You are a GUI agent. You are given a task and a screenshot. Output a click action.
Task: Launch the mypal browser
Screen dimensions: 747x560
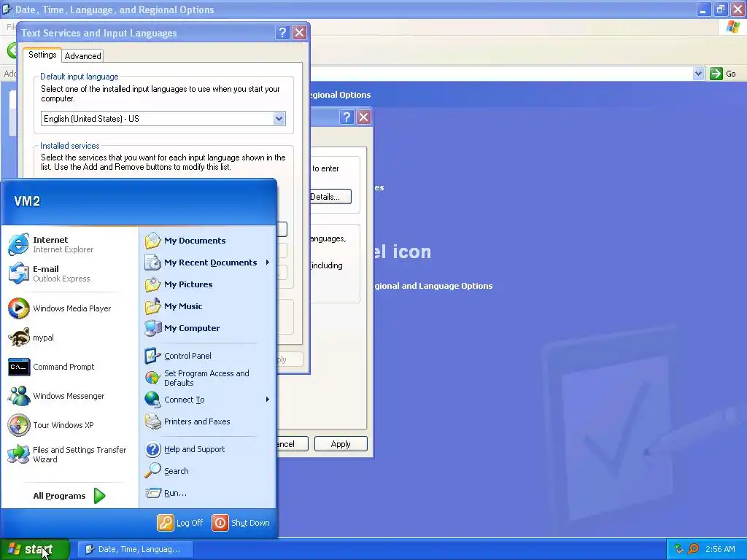pyautogui.click(x=69, y=338)
